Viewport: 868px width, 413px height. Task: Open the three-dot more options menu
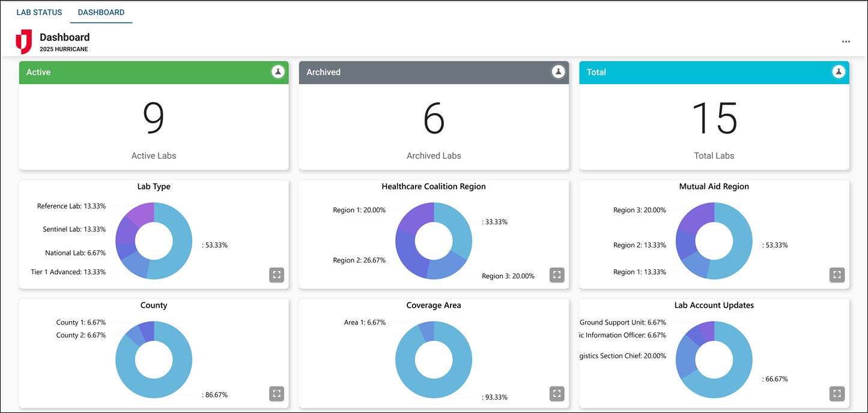(846, 41)
